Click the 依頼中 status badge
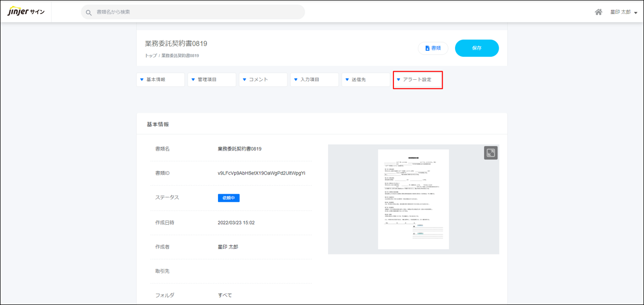 coord(229,198)
